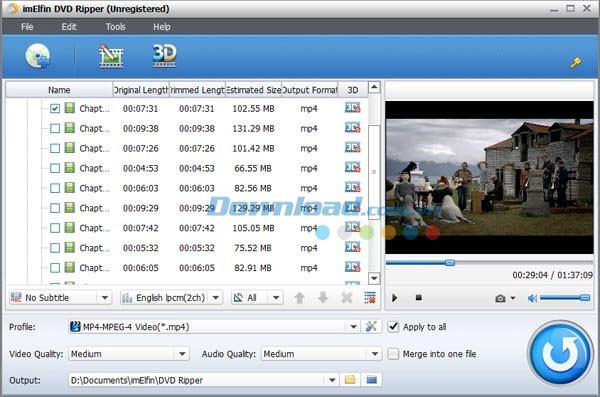The width and height of the screenshot is (600, 397).
Task: Open the File menu
Action: pos(27,27)
